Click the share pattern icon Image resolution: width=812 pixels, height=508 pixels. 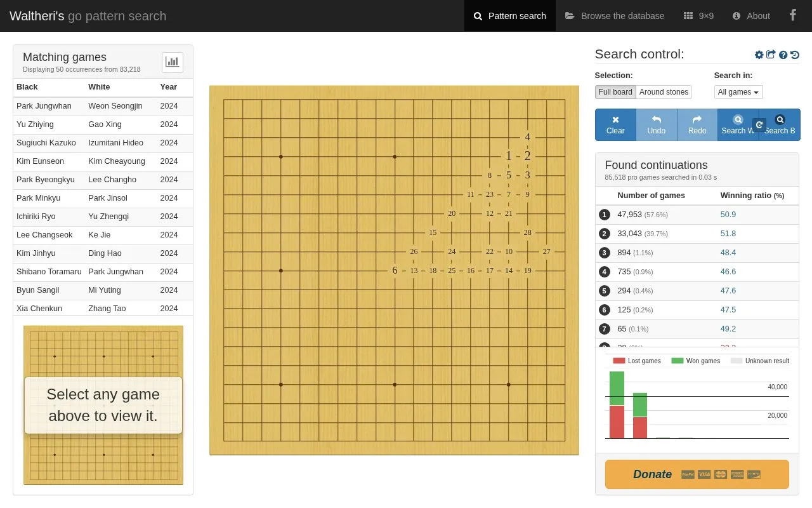coord(771,55)
